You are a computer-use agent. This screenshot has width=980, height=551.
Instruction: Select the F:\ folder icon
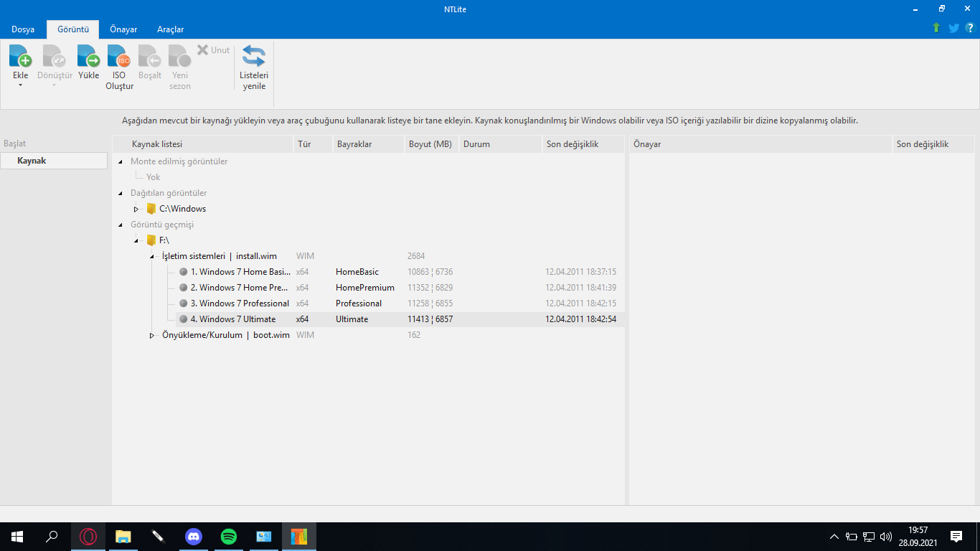coord(151,240)
